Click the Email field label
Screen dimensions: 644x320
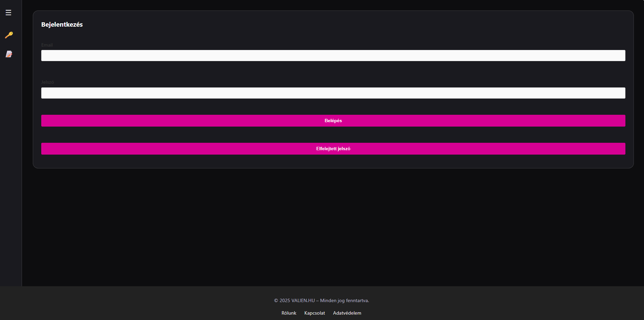47,45
